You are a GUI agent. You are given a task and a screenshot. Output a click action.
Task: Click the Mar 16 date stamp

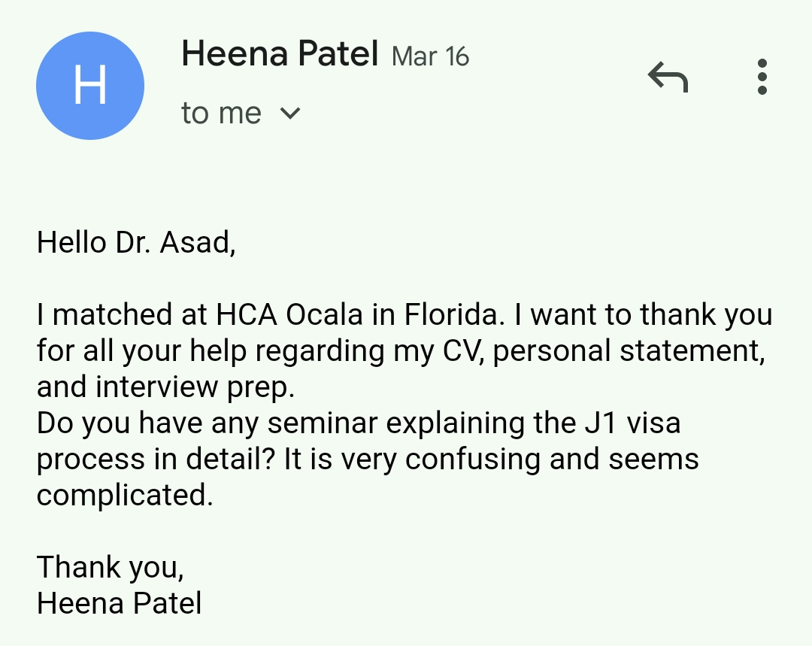[x=430, y=56]
